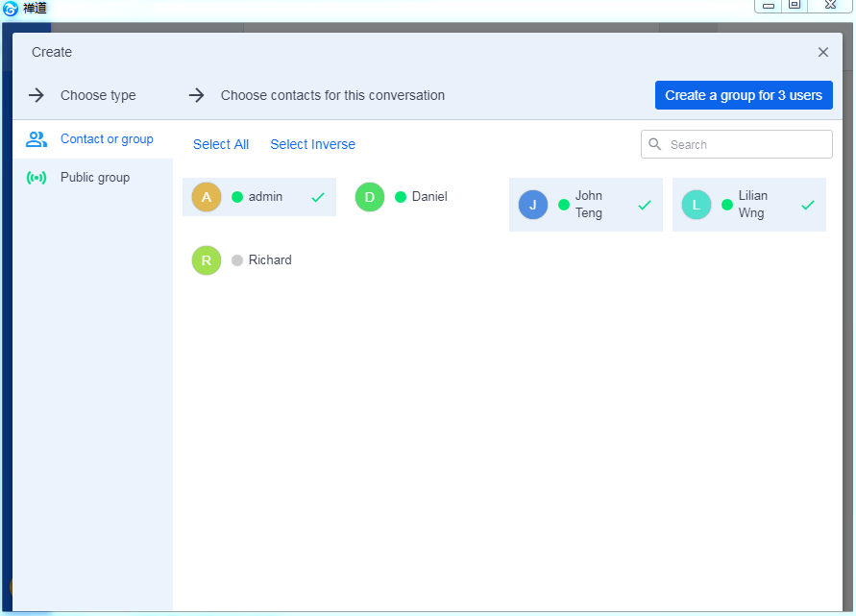The height and width of the screenshot is (616, 856).
Task: Click the Select All link
Action: pos(221,144)
